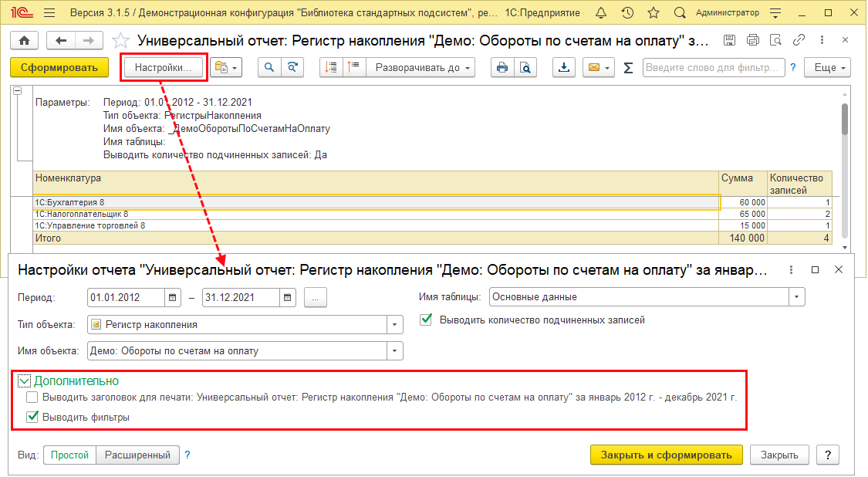Click printer icon in report header
Image resolution: width=868 pixels, height=477 pixels.
(x=753, y=40)
